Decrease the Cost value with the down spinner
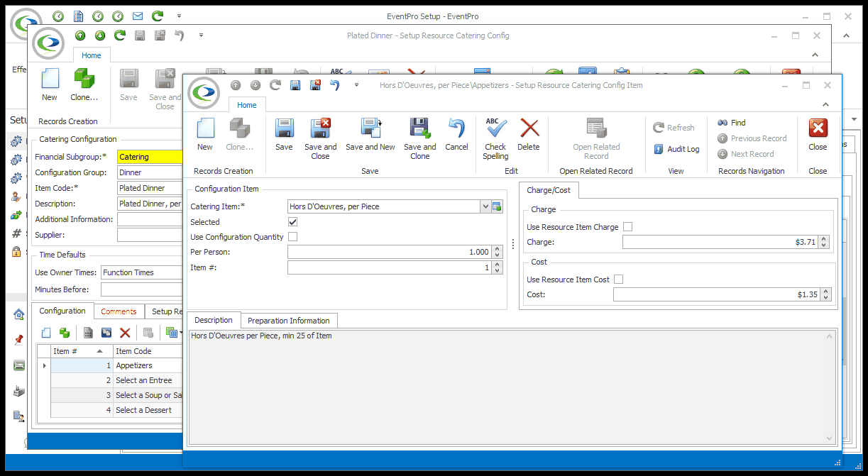Image resolution: width=868 pixels, height=476 pixels. pos(824,298)
